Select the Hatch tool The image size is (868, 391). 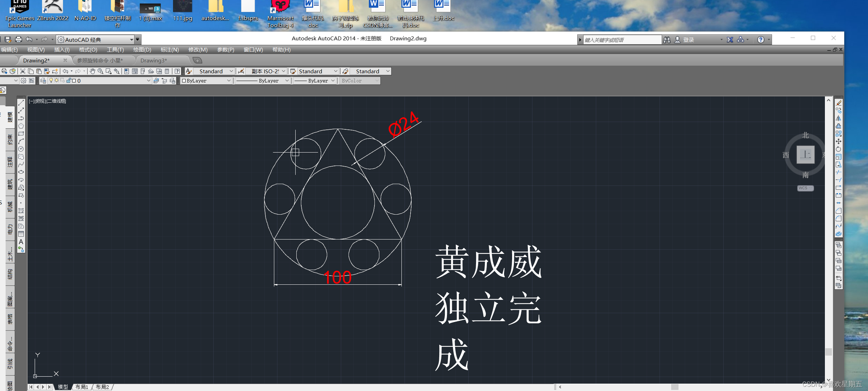pyautogui.click(x=21, y=211)
